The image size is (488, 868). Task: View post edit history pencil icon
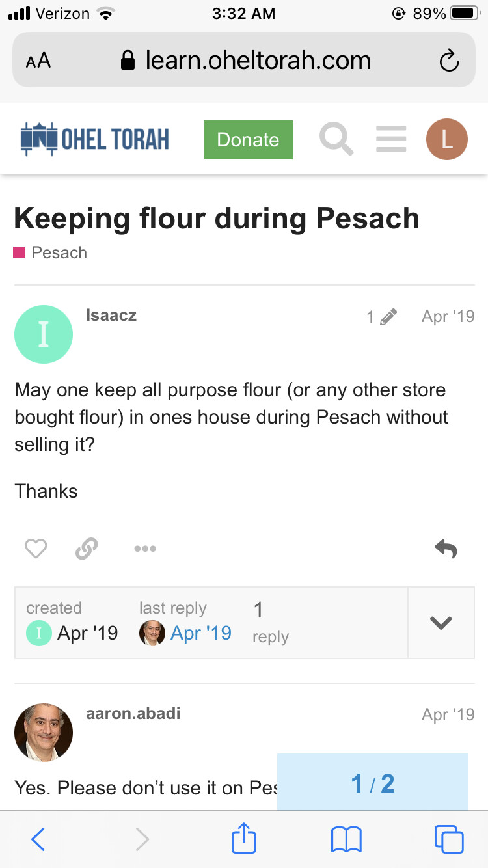pyautogui.click(x=382, y=317)
